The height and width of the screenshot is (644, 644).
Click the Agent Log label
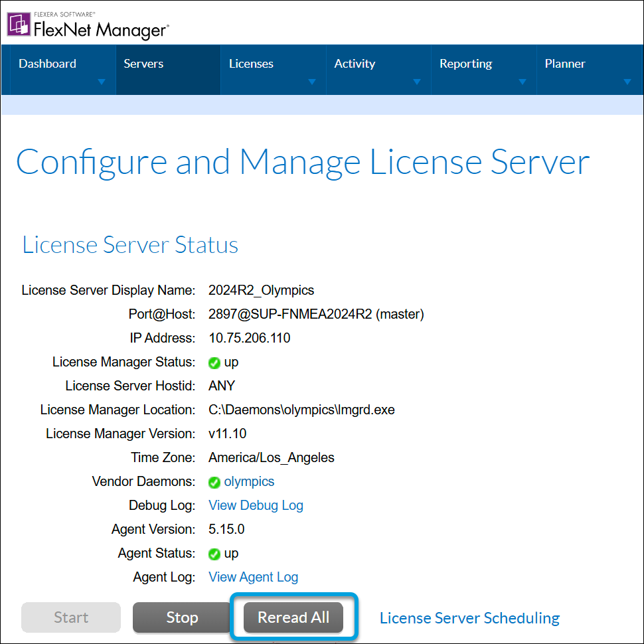[164, 577]
